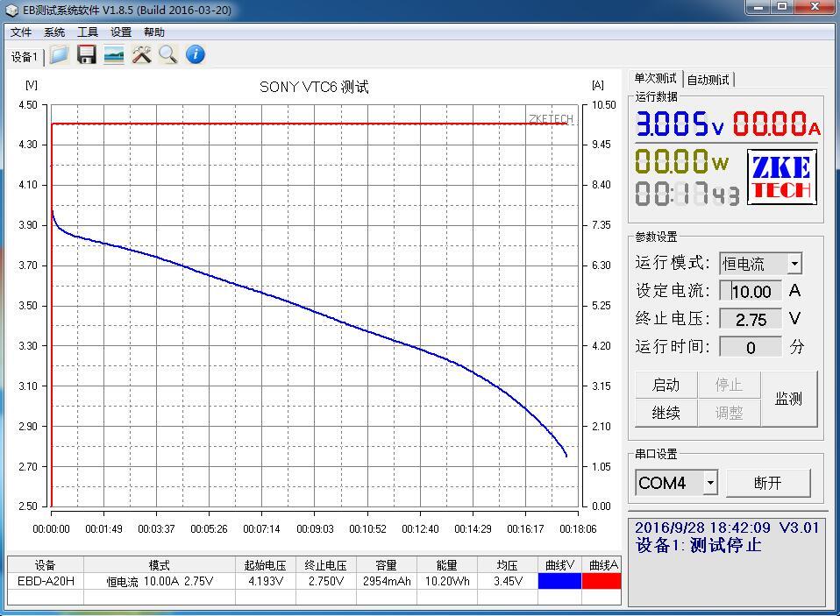Screen dimensions: 840x616
Task: Click the 3.005V voltage readout
Action: point(680,124)
